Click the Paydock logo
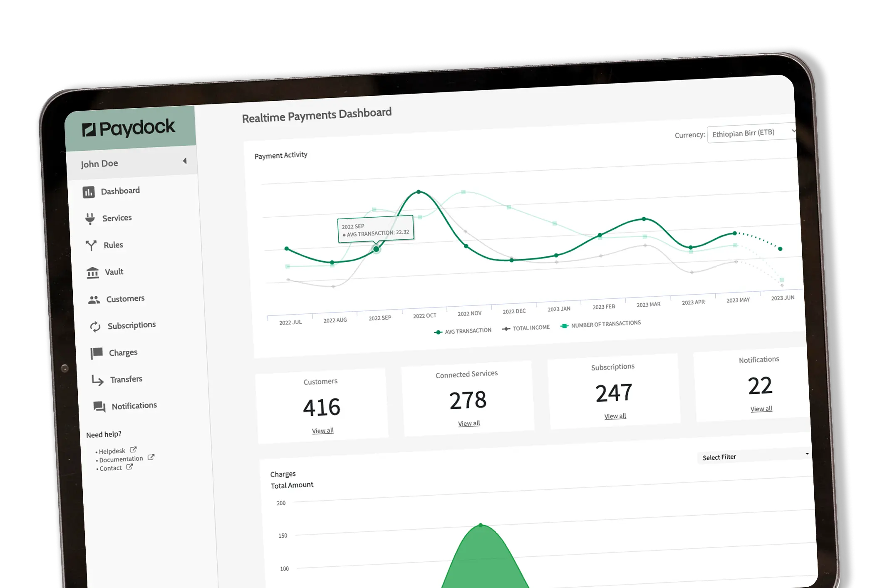The image size is (870, 588). (x=128, y=128)
